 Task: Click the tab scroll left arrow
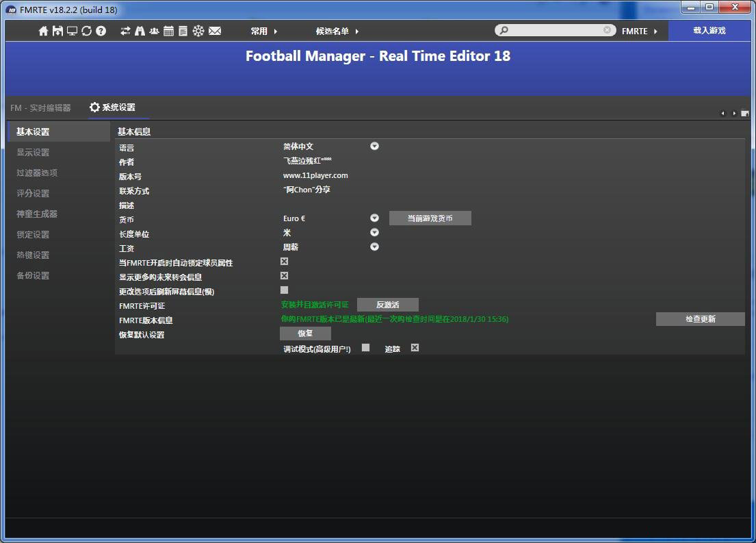click(722, 114)
